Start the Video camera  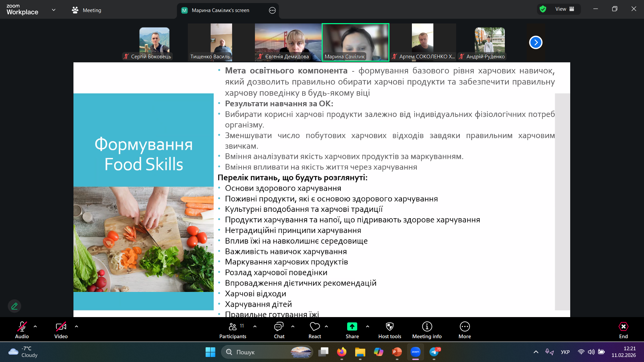pos(61,326)
